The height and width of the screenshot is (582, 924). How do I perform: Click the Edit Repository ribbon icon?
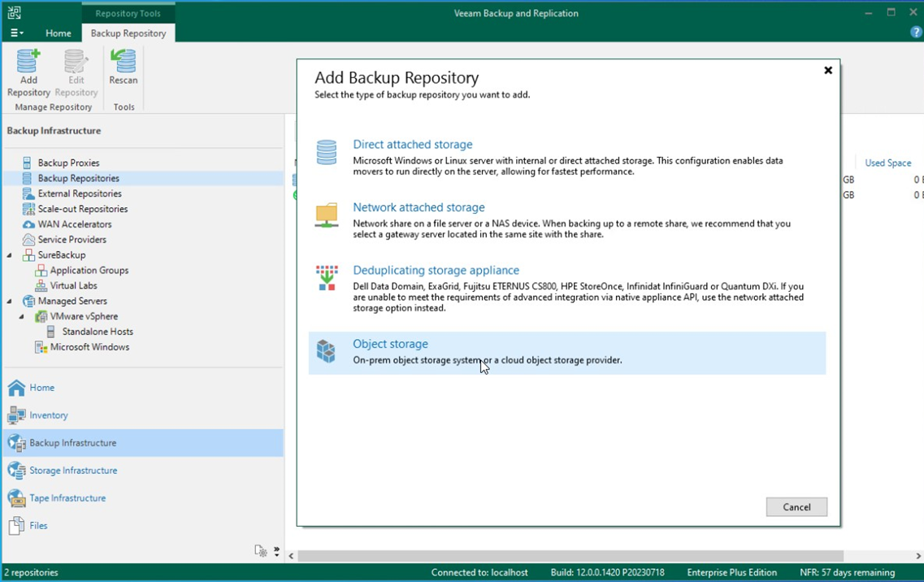point(76,61)
